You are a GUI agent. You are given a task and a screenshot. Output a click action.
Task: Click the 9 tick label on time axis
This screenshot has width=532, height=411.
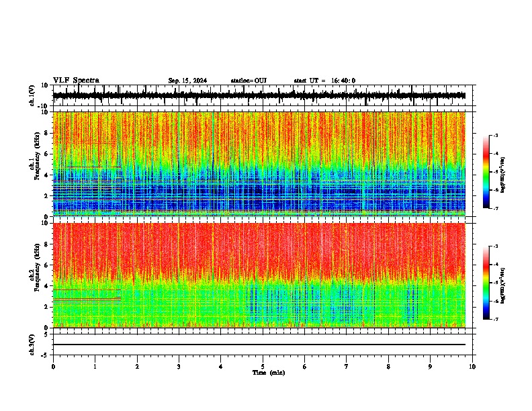(x=430, y=367)
